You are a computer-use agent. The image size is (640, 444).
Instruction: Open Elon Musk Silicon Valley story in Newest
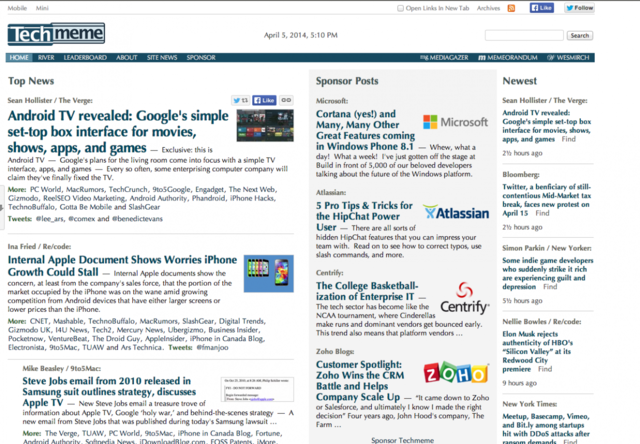click(538, 351)
